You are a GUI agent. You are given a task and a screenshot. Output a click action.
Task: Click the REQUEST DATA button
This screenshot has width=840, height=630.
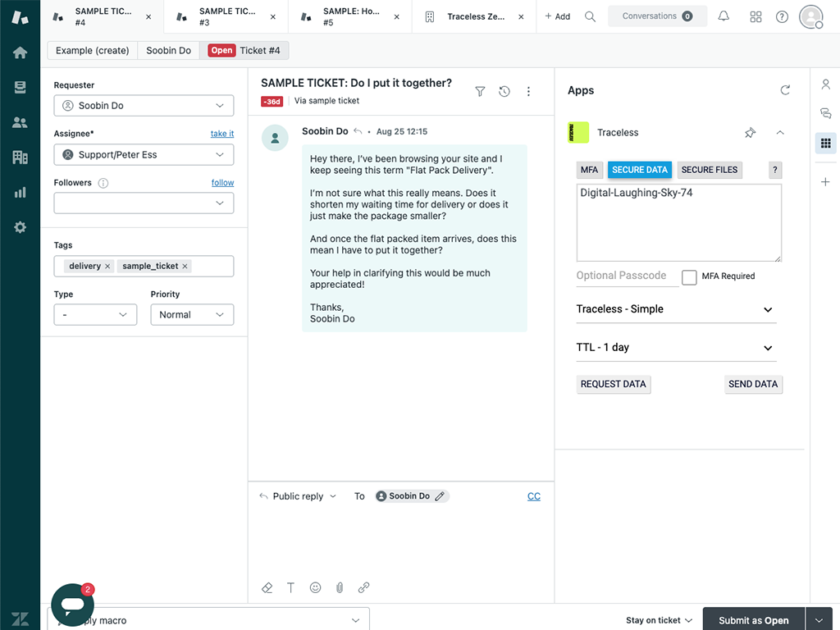[x=613, y=384]
